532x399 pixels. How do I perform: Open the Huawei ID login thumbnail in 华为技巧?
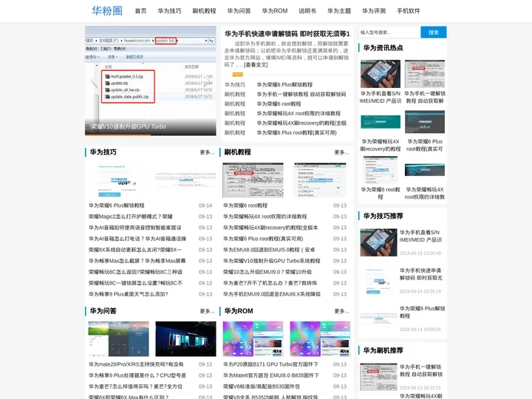click(118, 180)
